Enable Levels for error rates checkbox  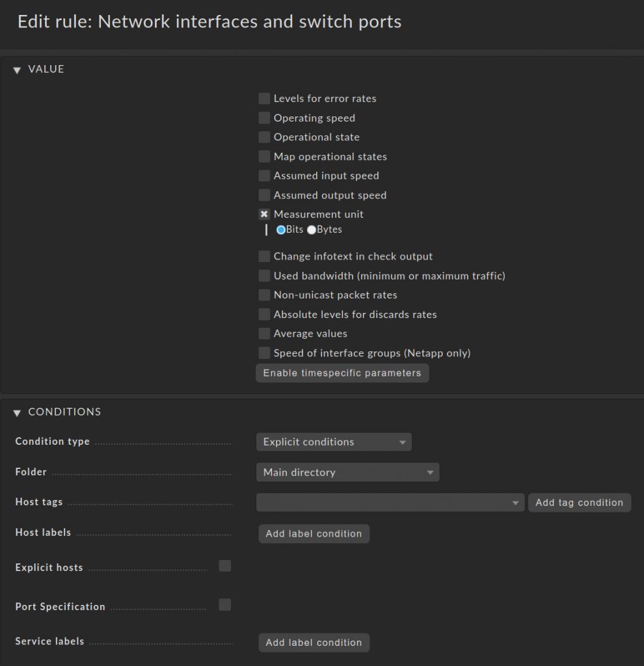tap(264, 99)
